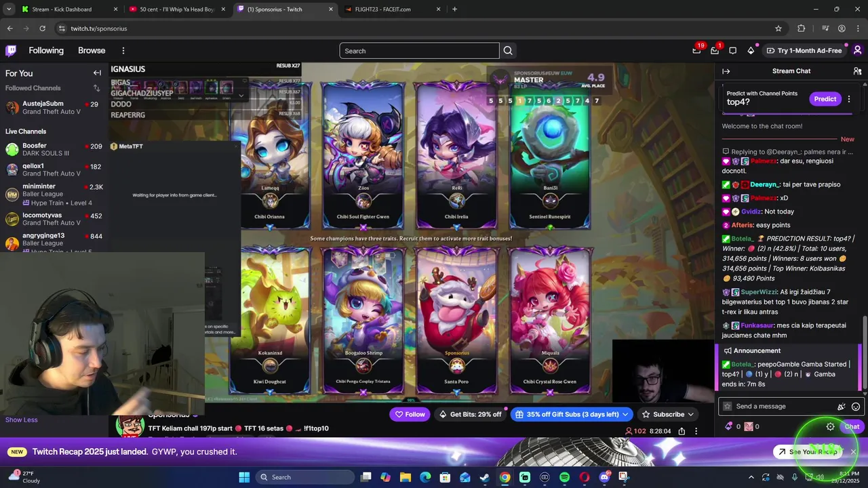Viewport: 868px width, 488px height.
Task: Sort followed channels arrows icon
Action: (96, 88)
